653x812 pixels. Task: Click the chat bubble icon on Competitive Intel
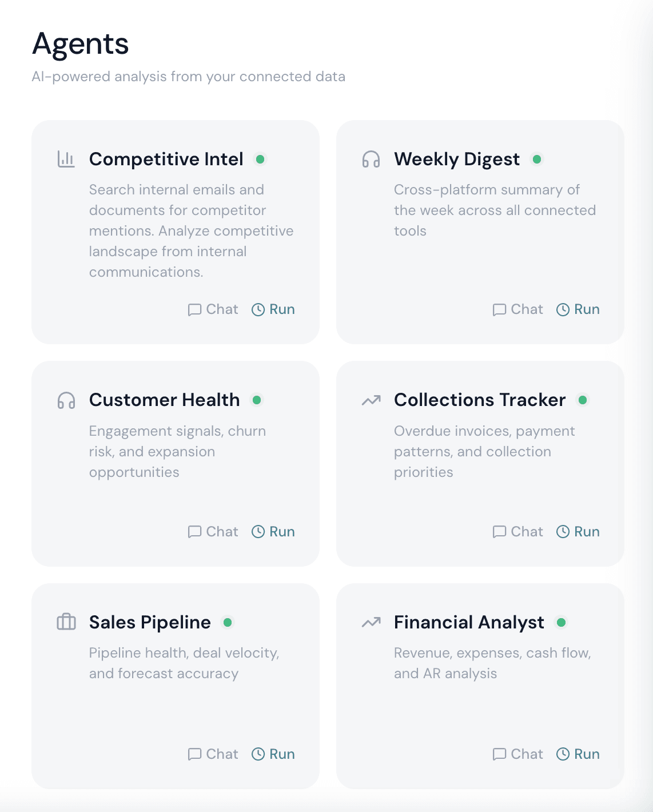pyautogui.click(x=194, y=309)
